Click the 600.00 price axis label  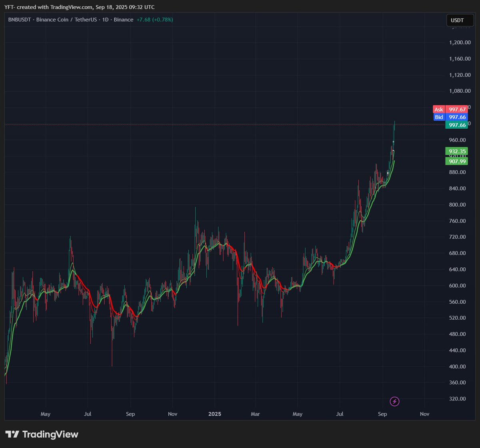click(x=457, y=285)
